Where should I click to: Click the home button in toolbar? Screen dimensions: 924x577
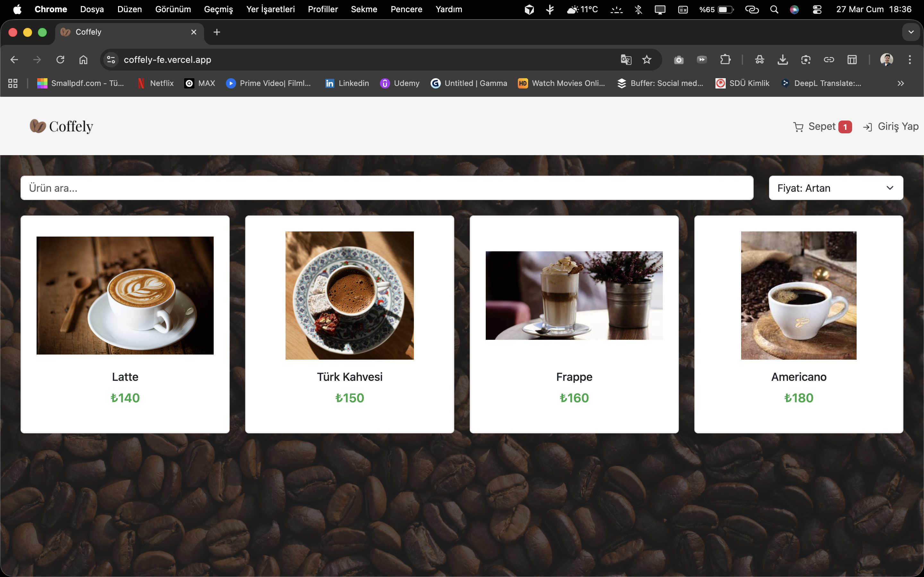[x=83, y=60]
